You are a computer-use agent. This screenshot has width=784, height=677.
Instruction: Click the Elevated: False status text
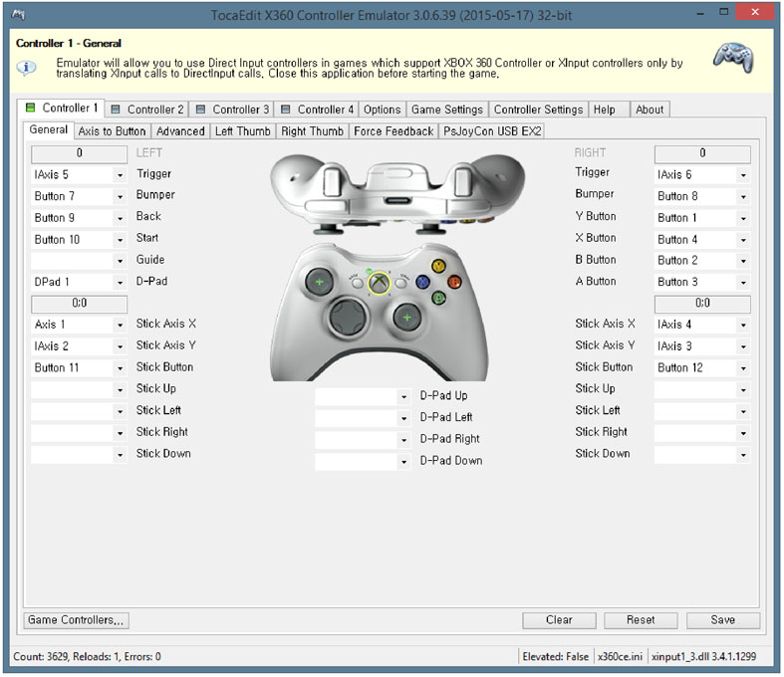[x=556, y=657]
